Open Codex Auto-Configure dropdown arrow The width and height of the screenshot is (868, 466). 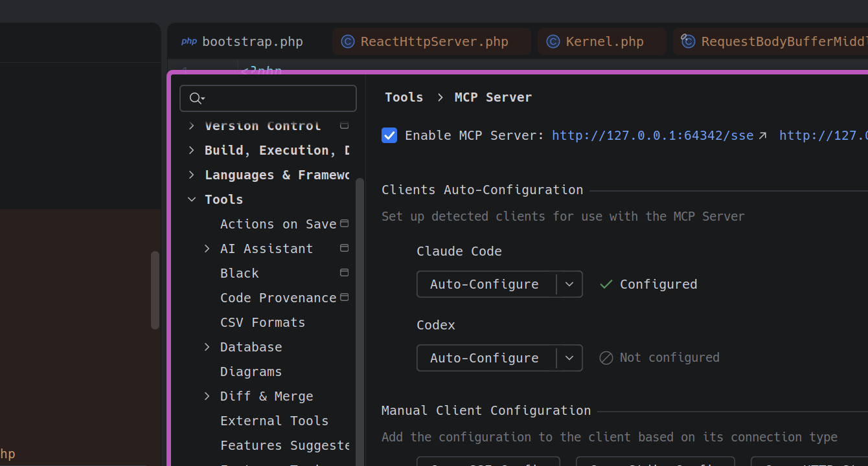[x=569, y=358]
